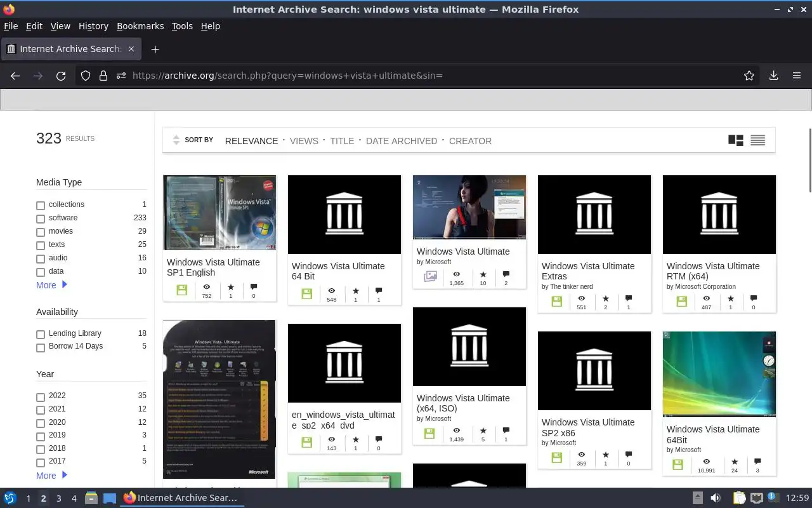Image resolution: width=812 pixels, height=508 pixels.
Task: Check the audio media type filter
Action: coord(41,258)
